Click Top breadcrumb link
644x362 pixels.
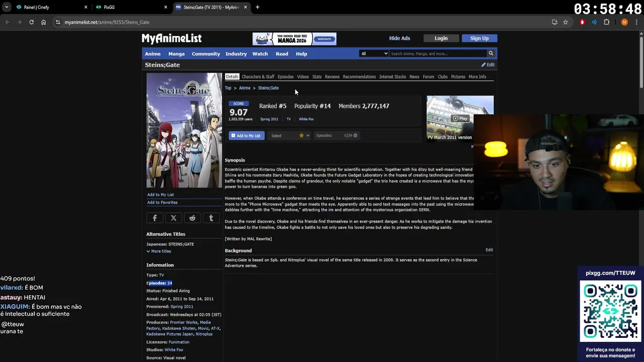pyautogui.click(x=228, y=88)
